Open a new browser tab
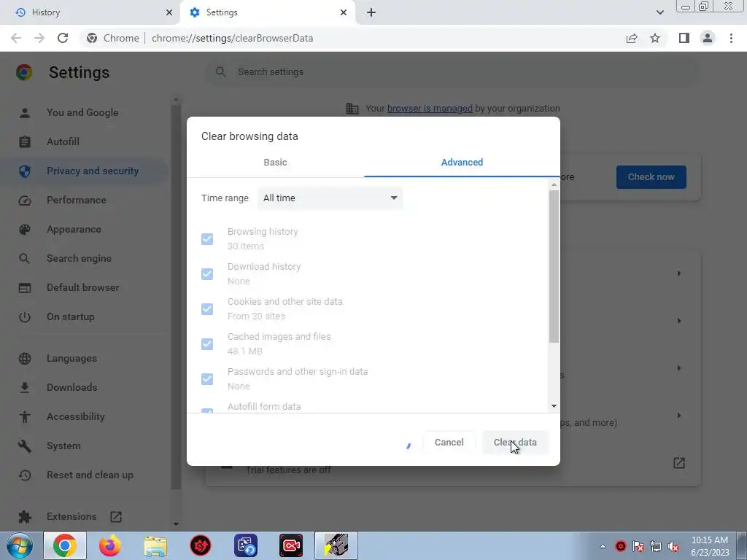This screenshot has width=747, height=560. 371,12
